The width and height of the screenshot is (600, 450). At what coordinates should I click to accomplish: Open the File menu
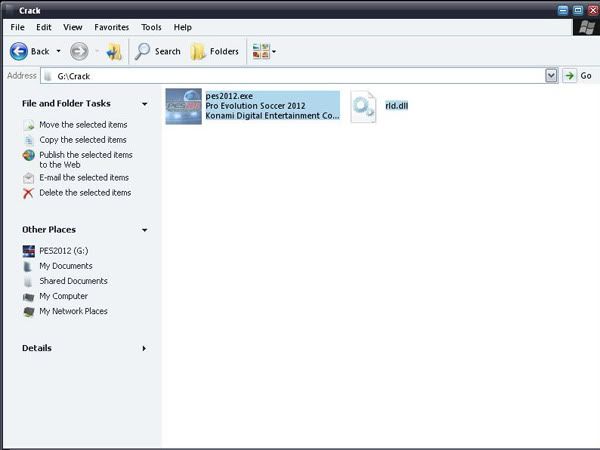pos(17,27)
